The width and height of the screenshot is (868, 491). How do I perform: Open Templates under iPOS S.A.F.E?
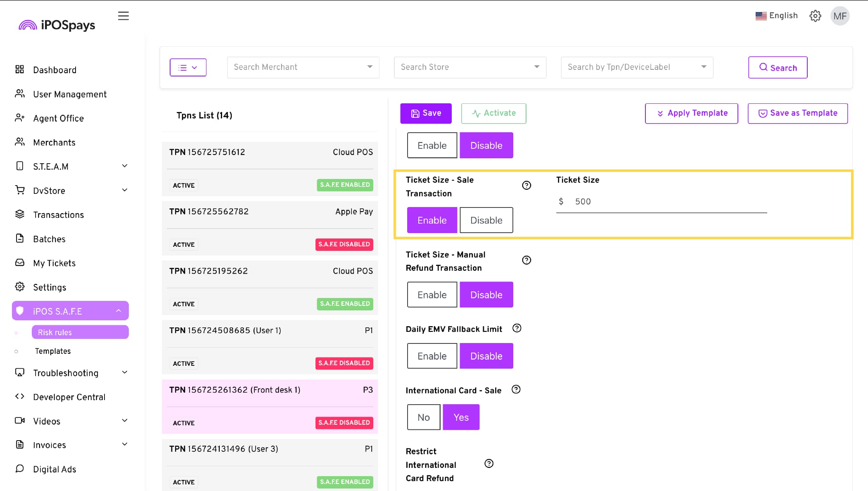coord(53,351)
